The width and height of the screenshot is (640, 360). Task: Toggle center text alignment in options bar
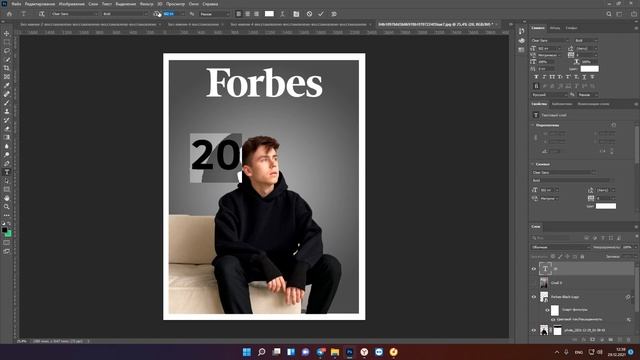click(x=247, y=14)
